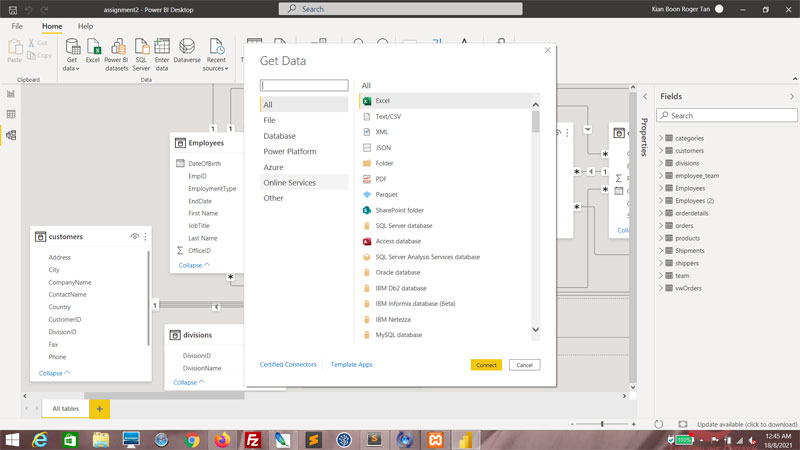Switch to Data view icon
800x450 pixels.
pos(11,114)
